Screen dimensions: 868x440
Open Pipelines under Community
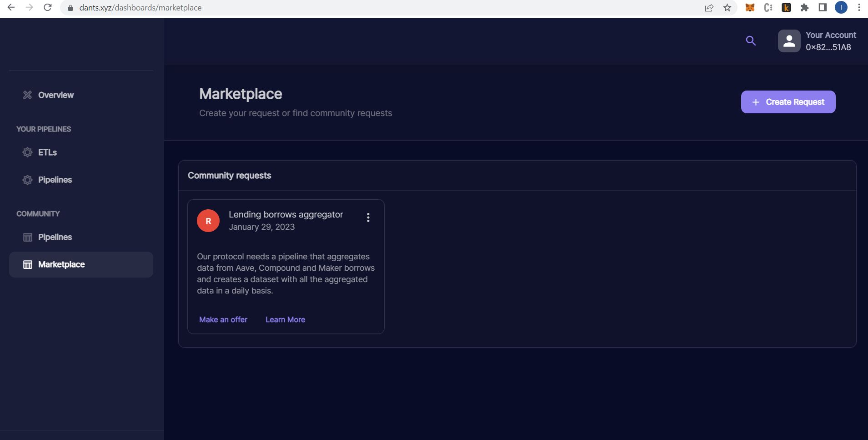click(x=81, y=237)
